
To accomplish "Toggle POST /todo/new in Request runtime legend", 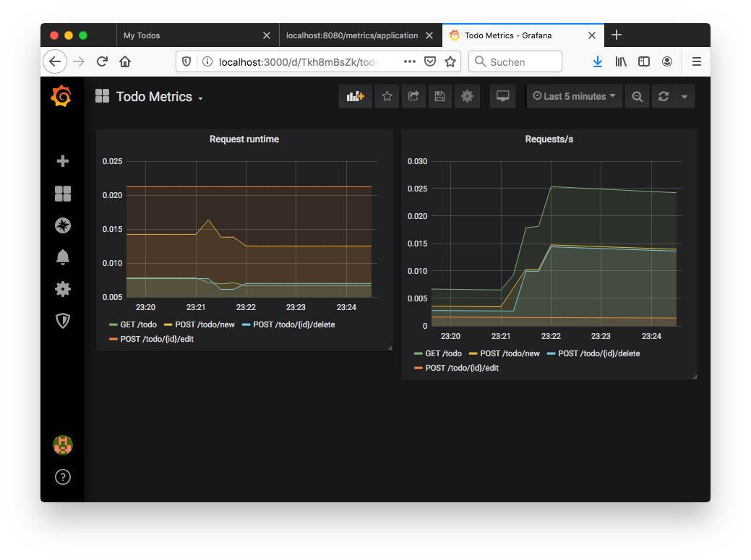I will pyautogui.click(x=205, y=324).
